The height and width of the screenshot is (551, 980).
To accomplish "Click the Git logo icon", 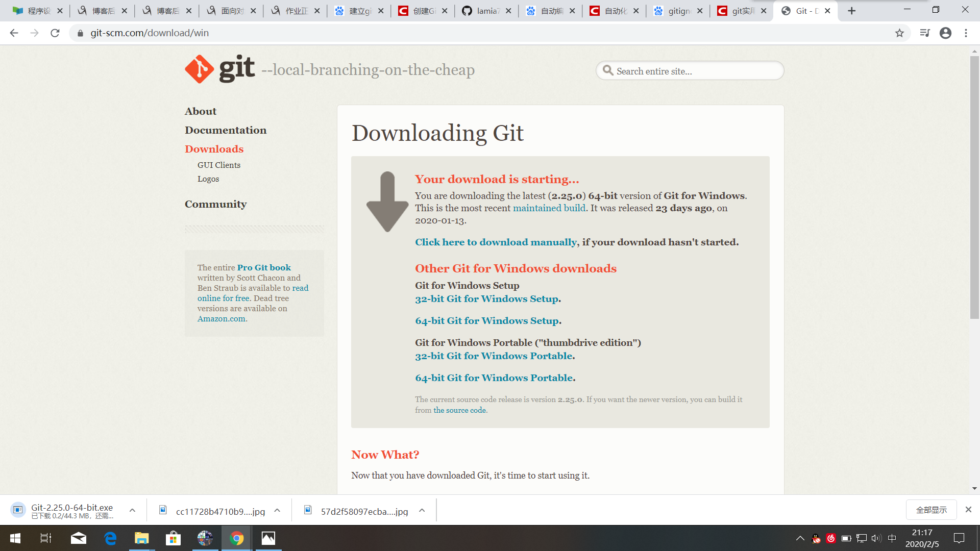I will tap(200, 69).
